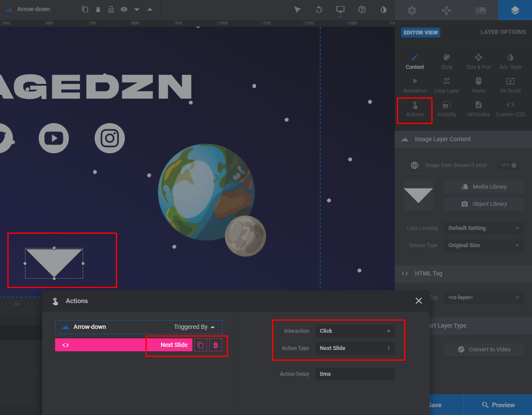Toggle the layer lock icon in the top bar

pyautogui.click(x=111, y=9)
